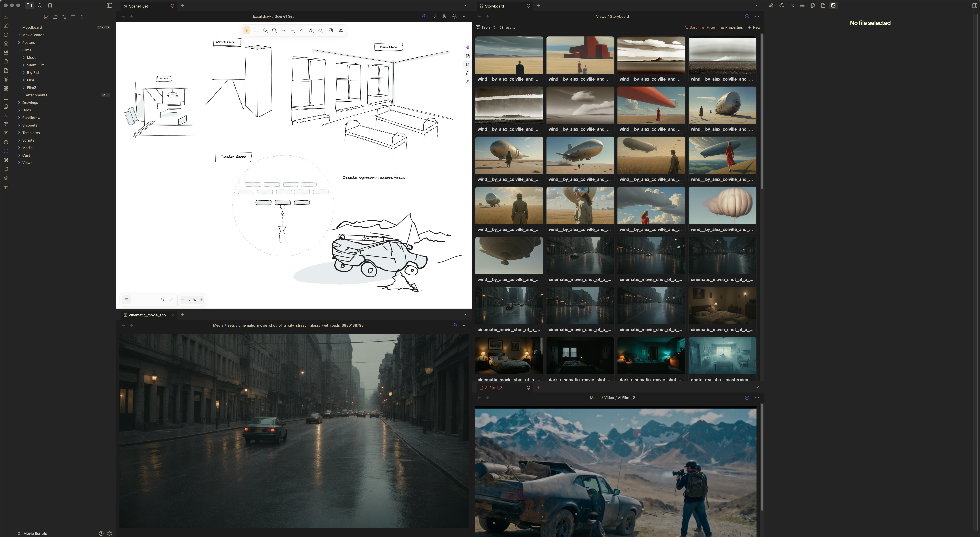Choose the ellipse drawing tool
The height and width of the screenshot is (537, 980).
[x=274, y=30]
